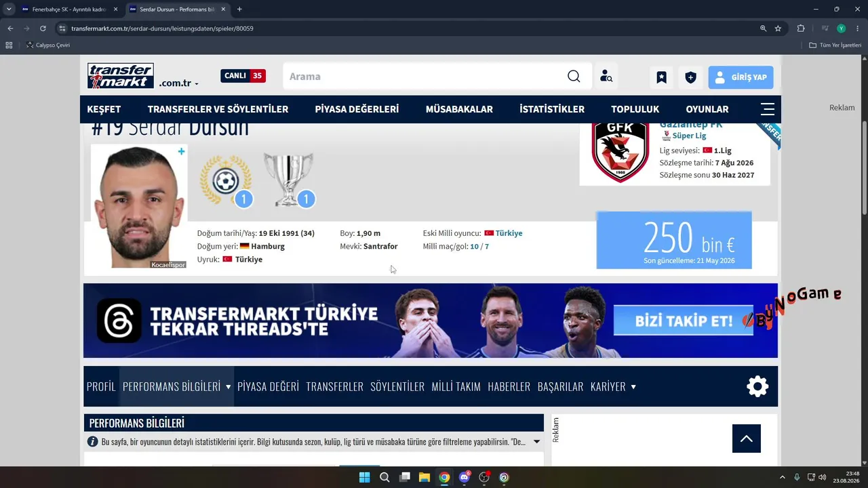Switch to the Söylentiler tab
Viewport: 868px width, 488px height.
point(397,386)
